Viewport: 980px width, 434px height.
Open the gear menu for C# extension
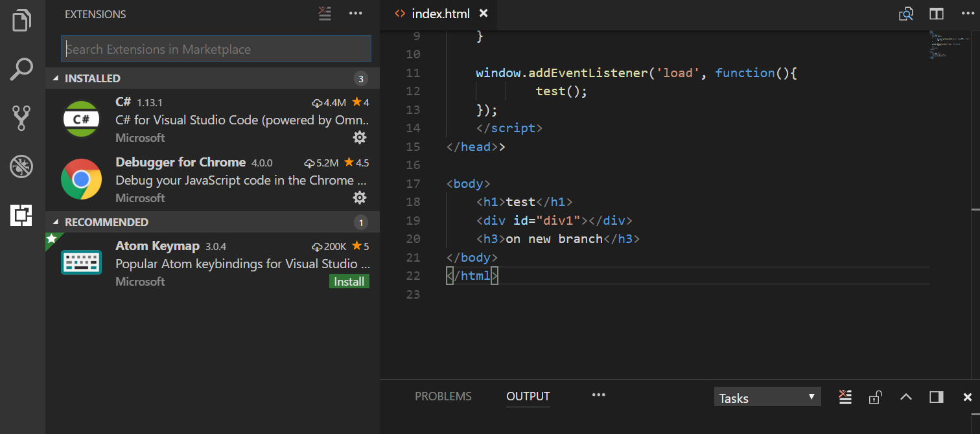tap(360, 137)
